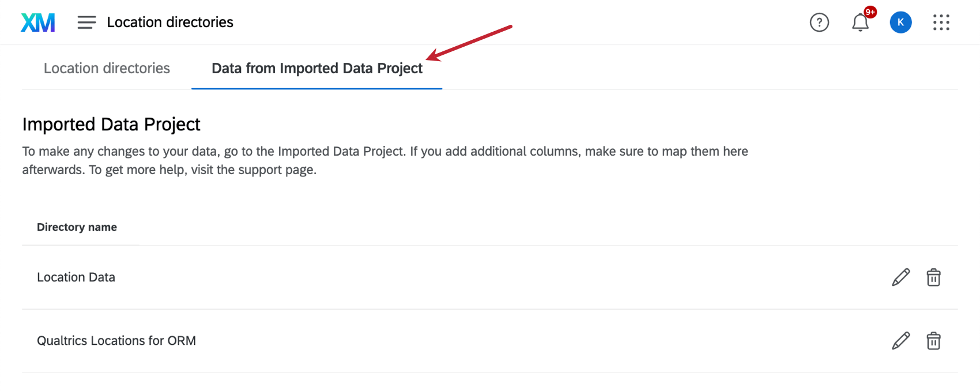The width and height of the screenshot is (980, 391).
Task: Click the Directory name column header
Action: [77, 227]
